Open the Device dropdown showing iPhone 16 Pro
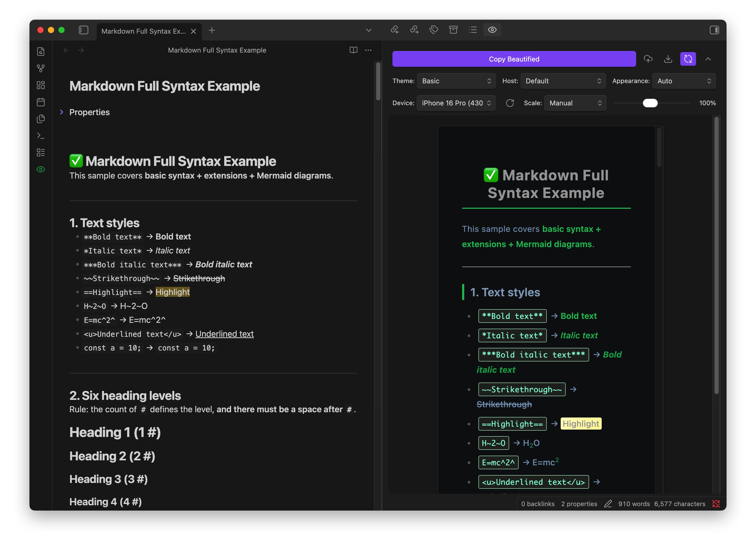Screen dimensions: 756x550 456,103
